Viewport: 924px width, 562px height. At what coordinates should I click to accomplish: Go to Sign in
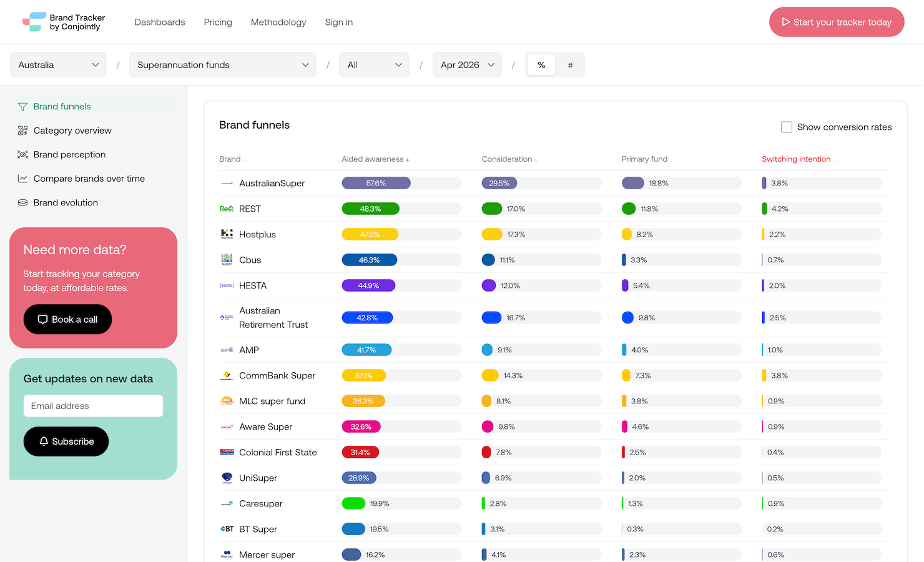coord(339,22)
